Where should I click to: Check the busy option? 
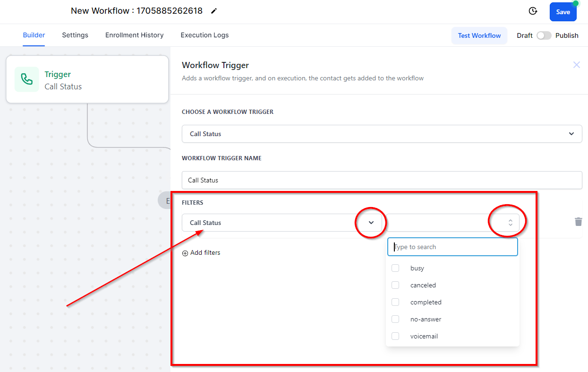coord(395,268)
